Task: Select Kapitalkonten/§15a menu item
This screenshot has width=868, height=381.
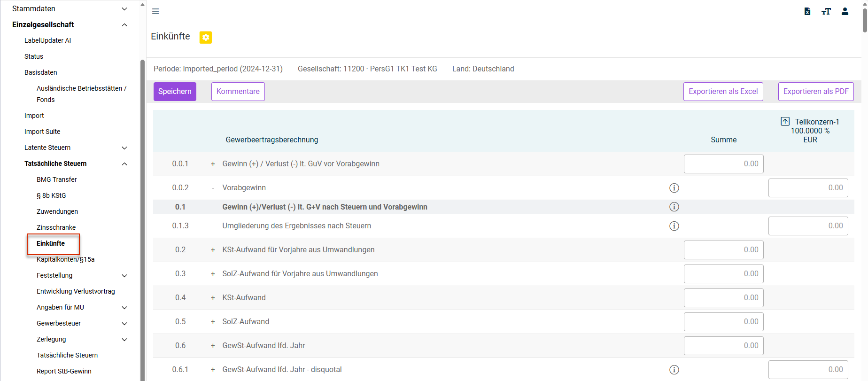Action: (x=66, y=259)
